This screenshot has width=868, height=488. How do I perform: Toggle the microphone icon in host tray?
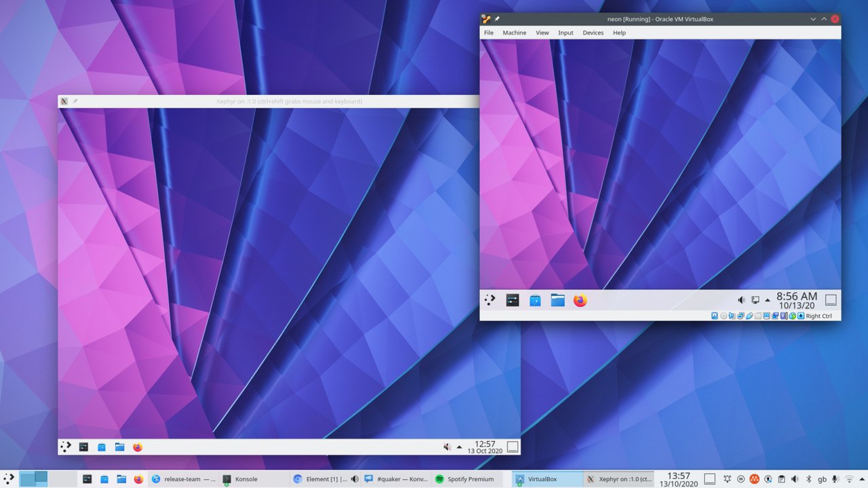pyautogui.click(x=835, y=479)
